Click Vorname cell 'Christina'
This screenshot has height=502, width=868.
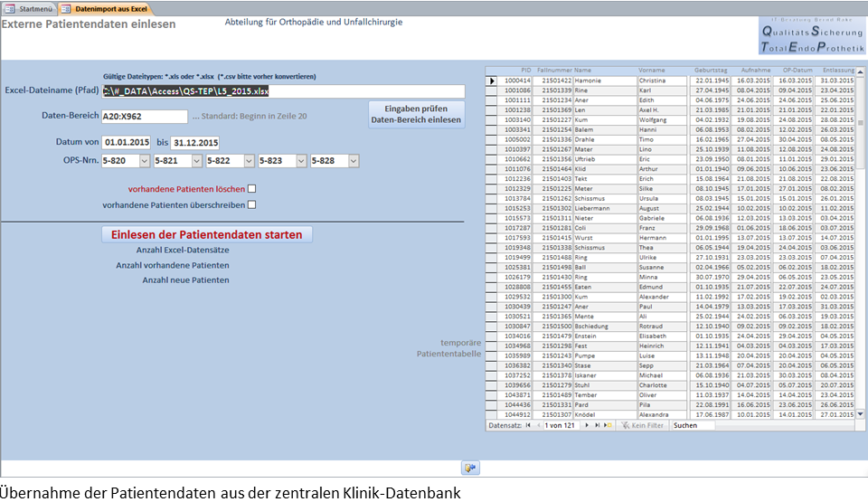[662, 81]
